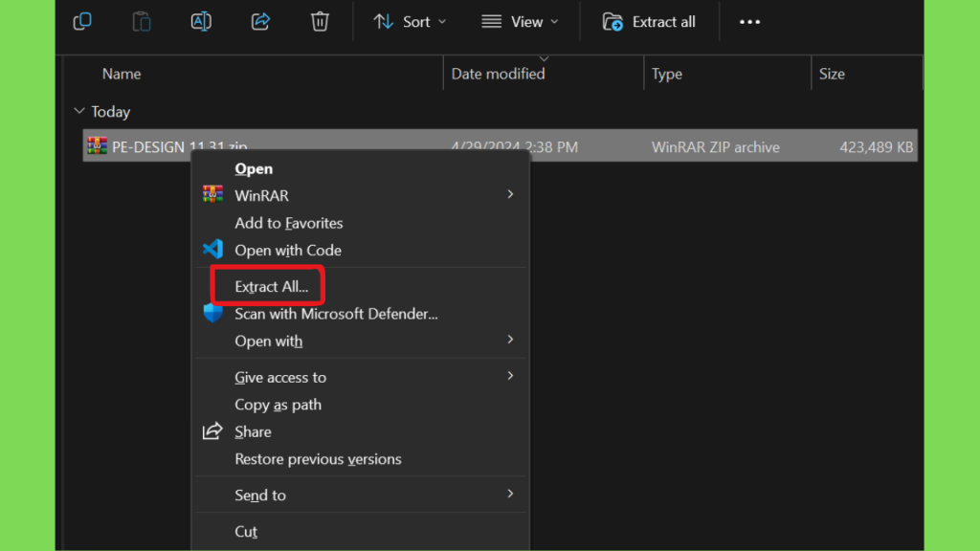Open the See more three-dots menu
Screen dimensions: 980x551
coord(749,22)
